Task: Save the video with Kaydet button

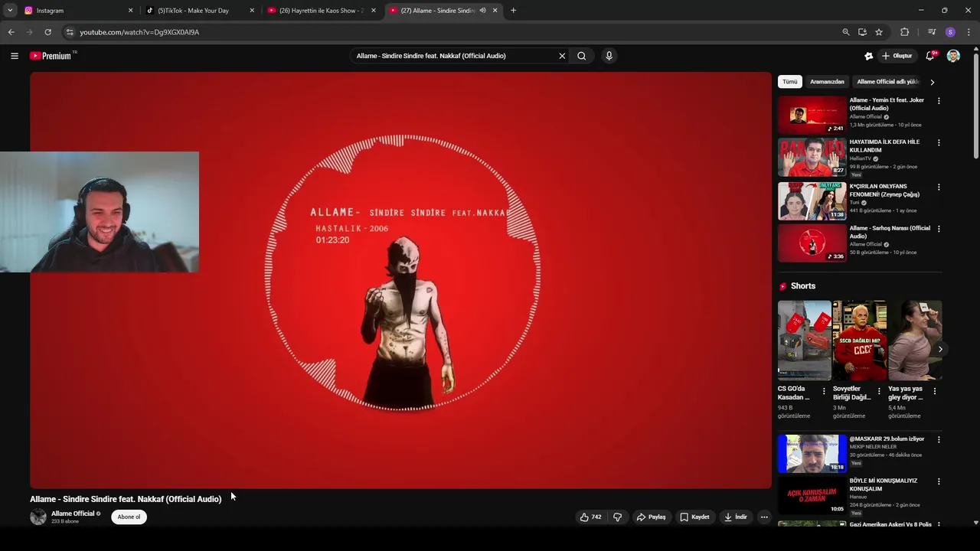Action: tap(695, 517)
